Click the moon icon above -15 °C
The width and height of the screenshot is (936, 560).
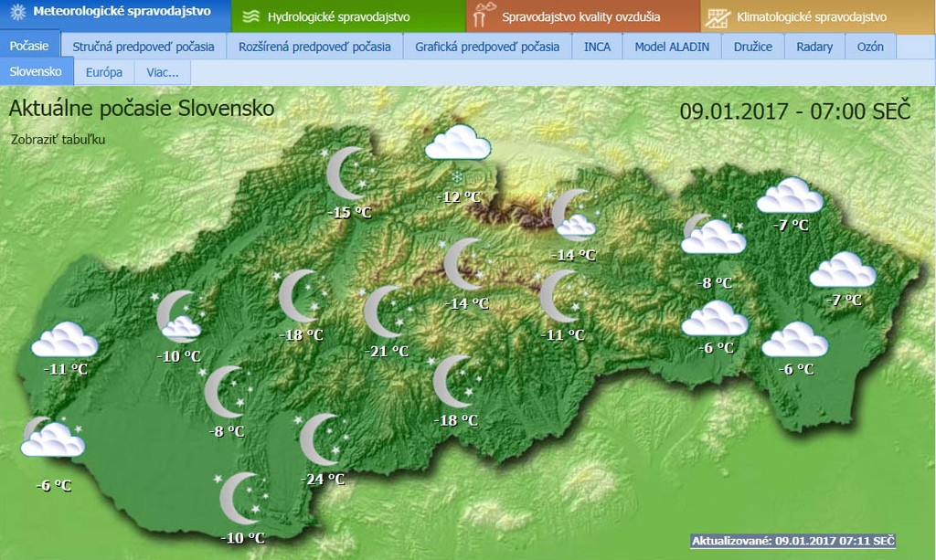[348, 174]
